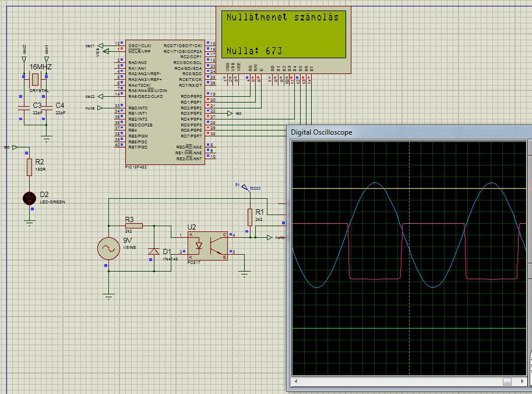Select capacitor C3 symbol

point(24,108)
